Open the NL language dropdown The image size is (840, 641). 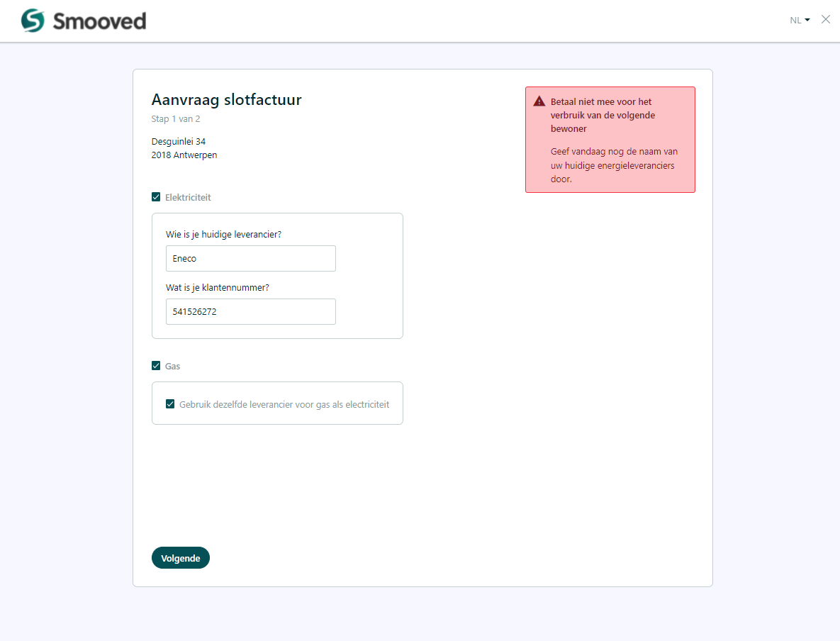800,21
